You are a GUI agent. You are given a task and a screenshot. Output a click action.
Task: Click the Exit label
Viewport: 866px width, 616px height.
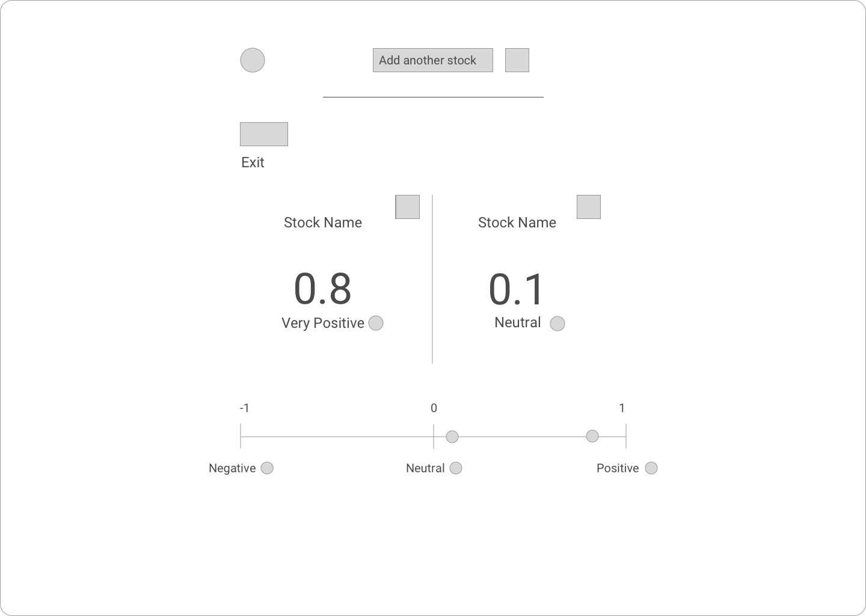(253, 162)
